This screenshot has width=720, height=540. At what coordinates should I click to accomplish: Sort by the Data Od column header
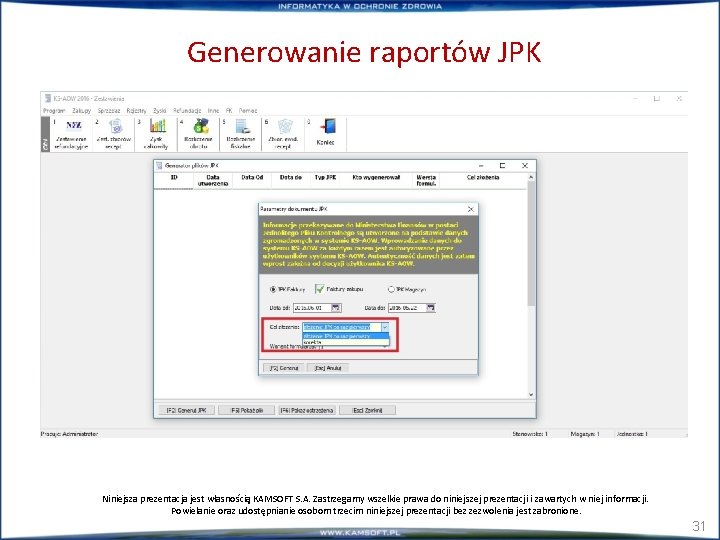tap(252, 180)
